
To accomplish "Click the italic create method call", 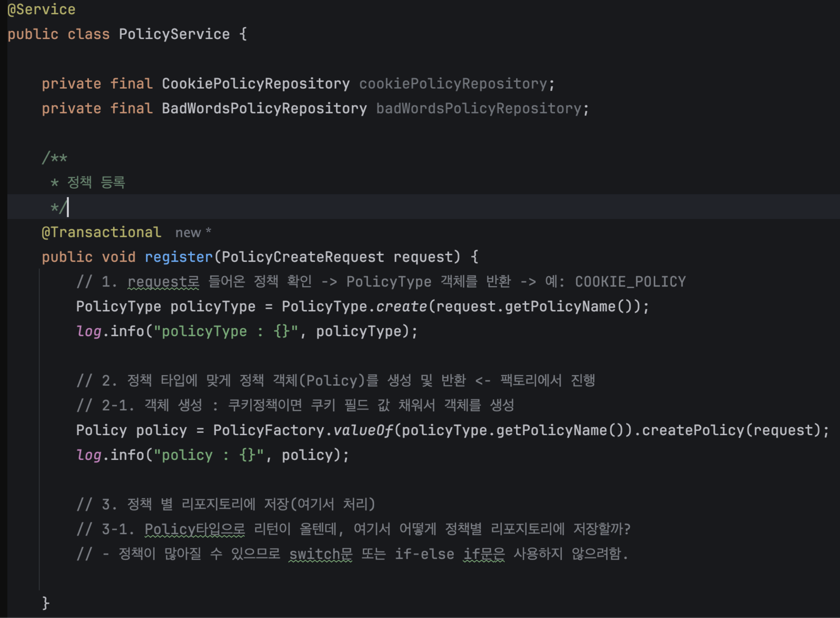I will click(401, 307).
